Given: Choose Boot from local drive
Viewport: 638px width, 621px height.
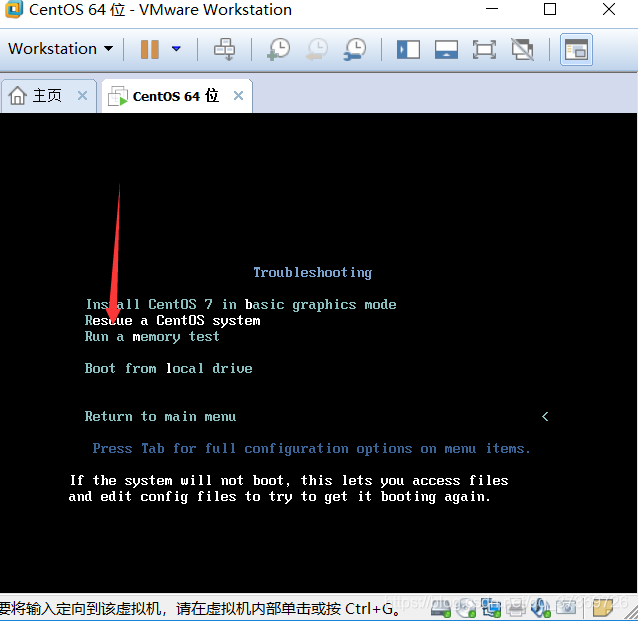Looking at the screenshot, I should [168, 368].
